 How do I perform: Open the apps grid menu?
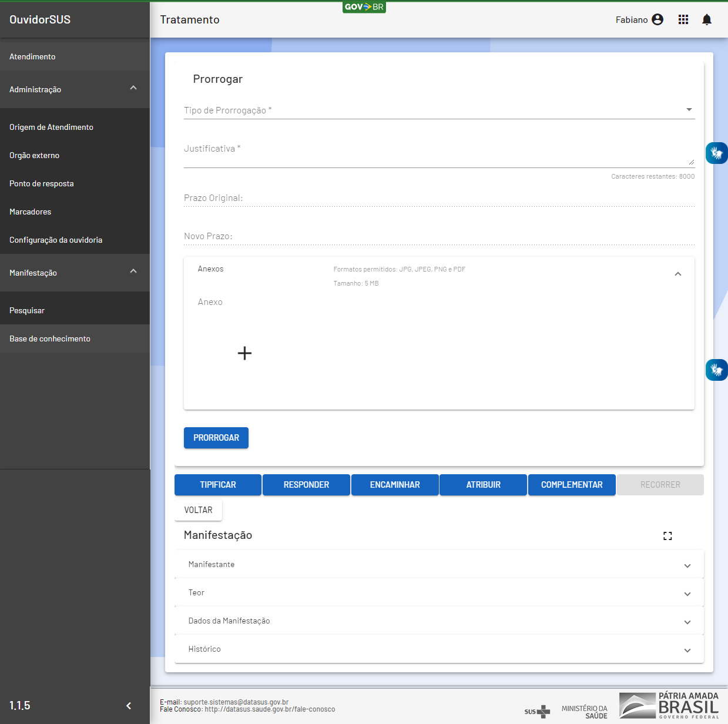(683, 19)
